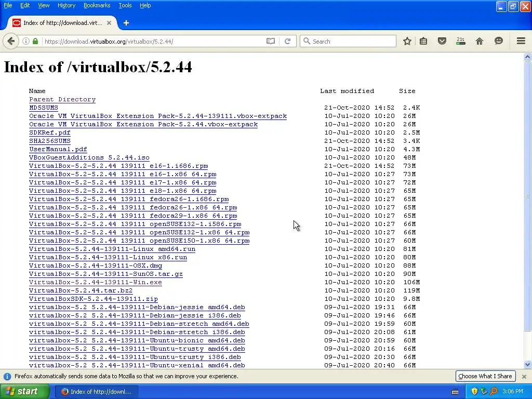
Task: Open the keyboard icon on taskbar
Action: (x=455, y=392)
